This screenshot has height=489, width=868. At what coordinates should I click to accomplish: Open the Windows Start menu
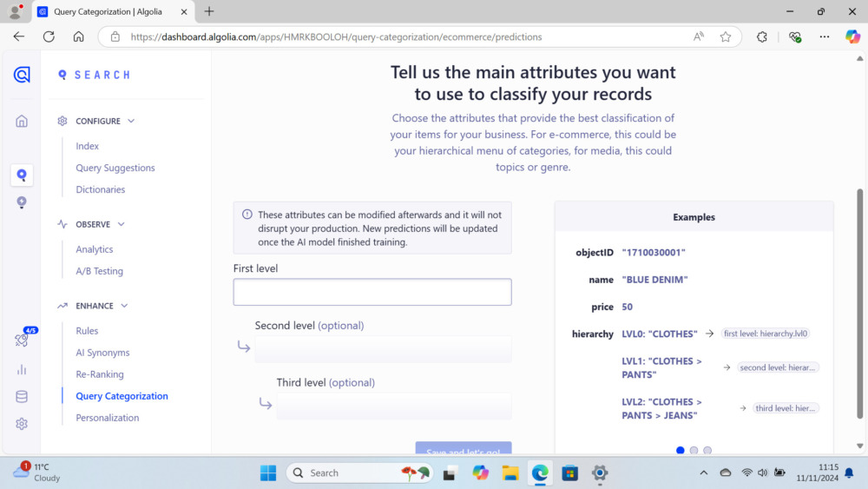(268, 473)
